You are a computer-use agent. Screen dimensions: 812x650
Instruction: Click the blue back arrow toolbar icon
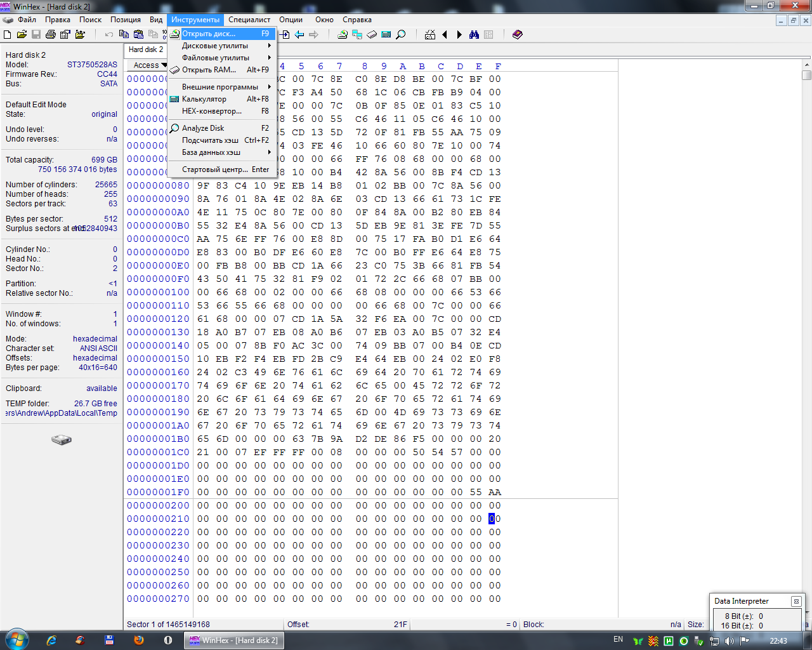pos(299,34)
